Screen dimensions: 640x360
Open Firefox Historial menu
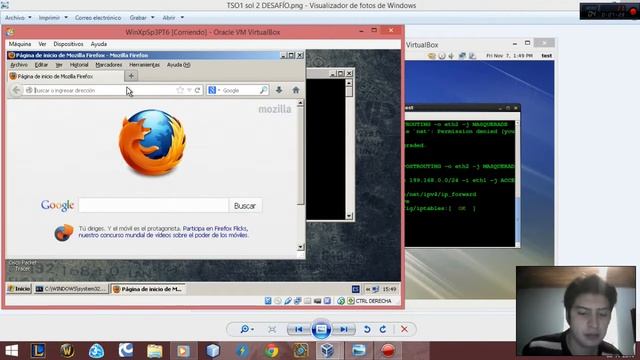tap(79, 65)
